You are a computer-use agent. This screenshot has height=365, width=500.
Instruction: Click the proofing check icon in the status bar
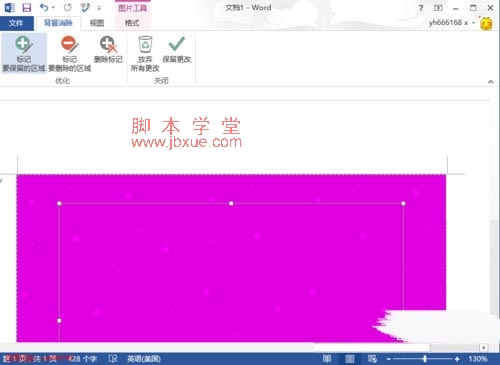113,359
